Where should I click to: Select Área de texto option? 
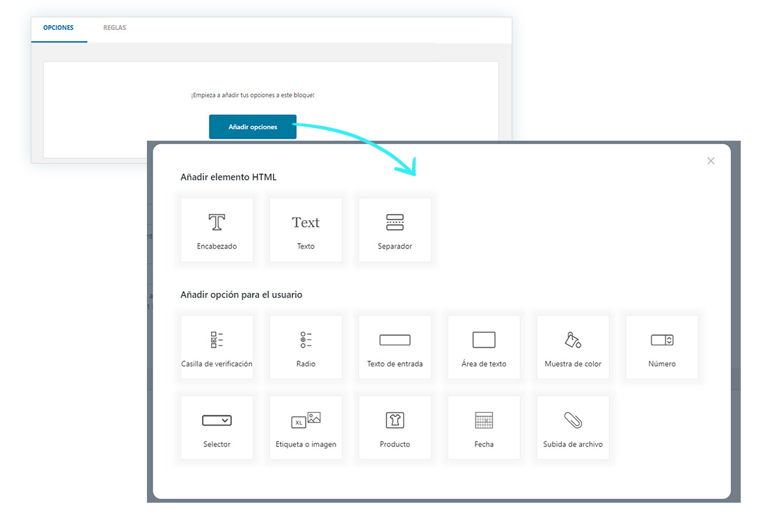[484, 347]
